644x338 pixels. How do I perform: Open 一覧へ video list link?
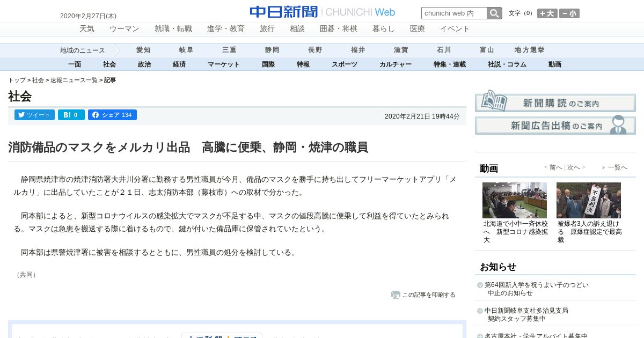(618, 167)
